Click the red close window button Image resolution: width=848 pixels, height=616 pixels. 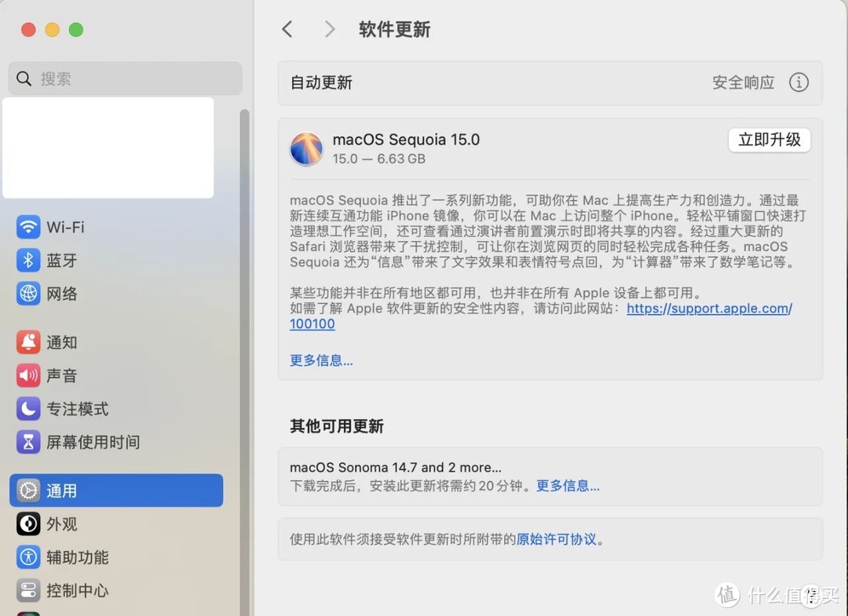[x=28, y=30]
